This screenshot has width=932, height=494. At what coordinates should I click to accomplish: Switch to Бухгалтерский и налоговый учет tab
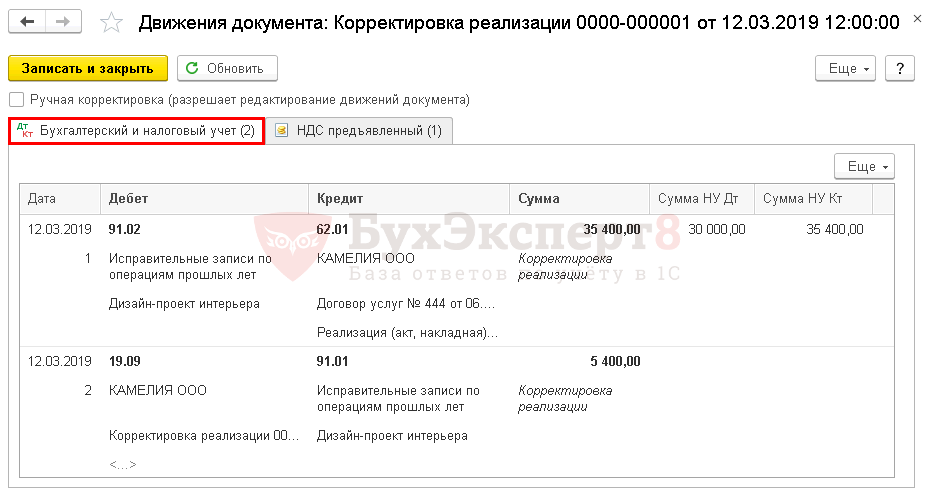(x=137, y=131)
